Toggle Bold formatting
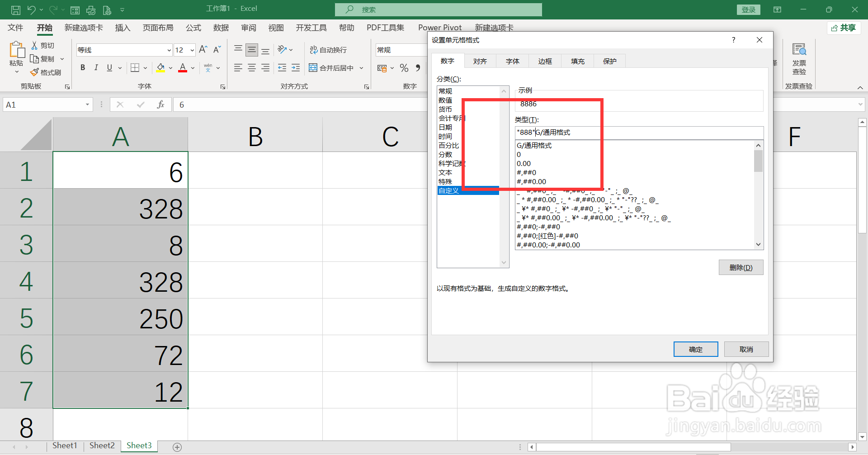The height and width of the screenshot is (455, 868). point(83,68)
